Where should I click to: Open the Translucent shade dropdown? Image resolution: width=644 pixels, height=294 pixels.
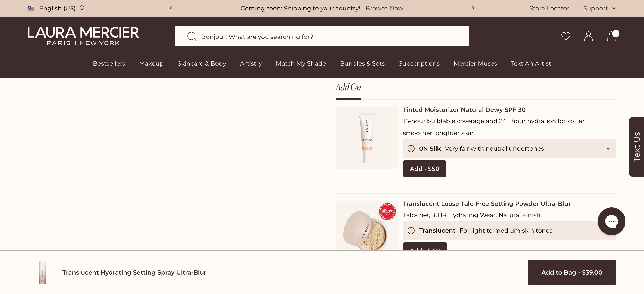pyautogui.click(x=509, y=230)
